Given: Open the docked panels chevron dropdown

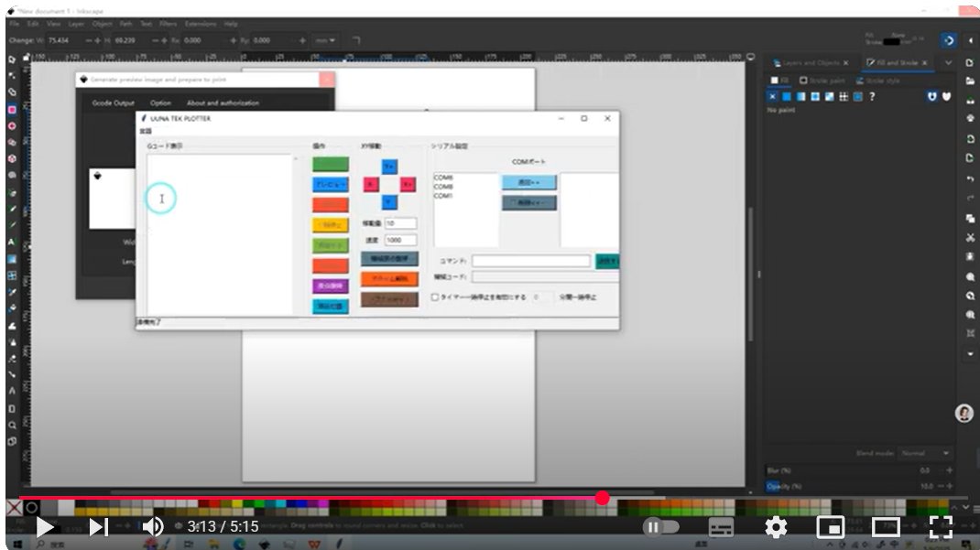Looking at the screenshot, I should click(948, 63).
